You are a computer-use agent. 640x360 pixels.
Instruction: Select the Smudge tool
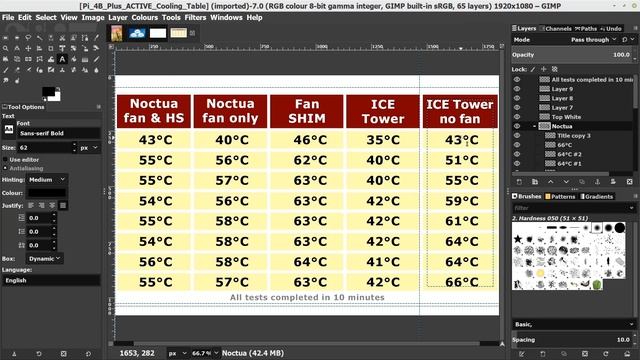coord(5,80)
